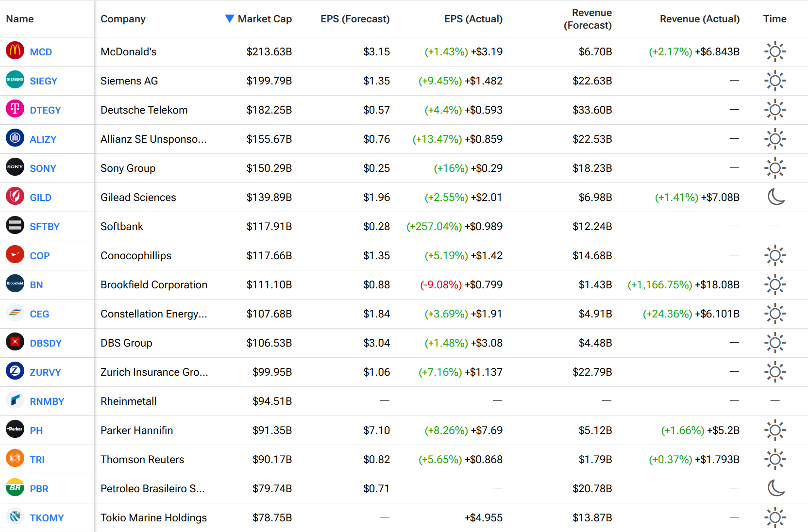
Task: Click the DBS Group logo icon
Action: [x=15, y=342]
